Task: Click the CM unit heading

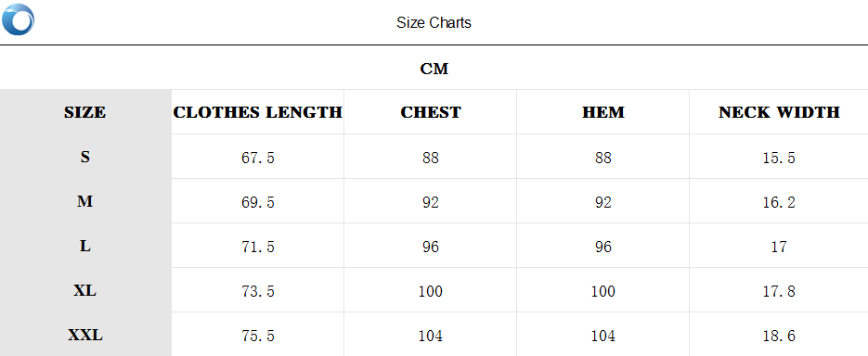Action: (434, 70)
